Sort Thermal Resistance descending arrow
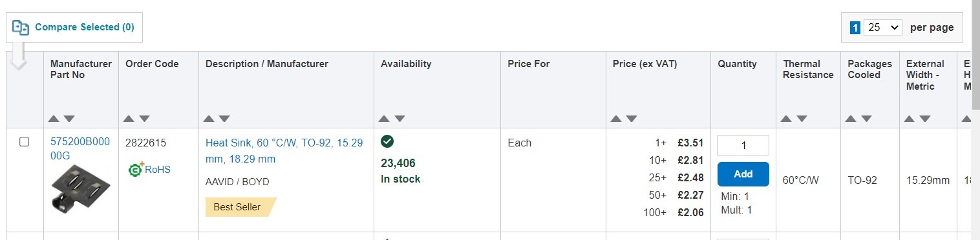 [802, 119]
